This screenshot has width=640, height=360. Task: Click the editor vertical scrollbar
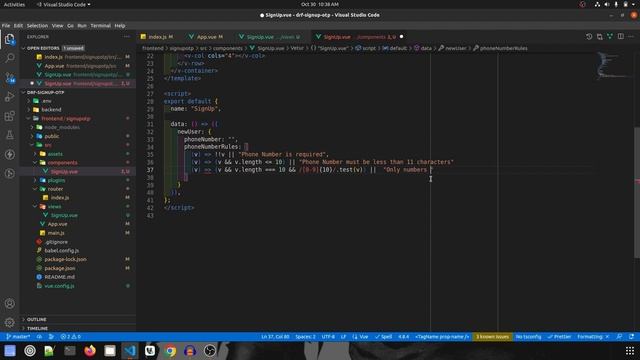point(637,192)
